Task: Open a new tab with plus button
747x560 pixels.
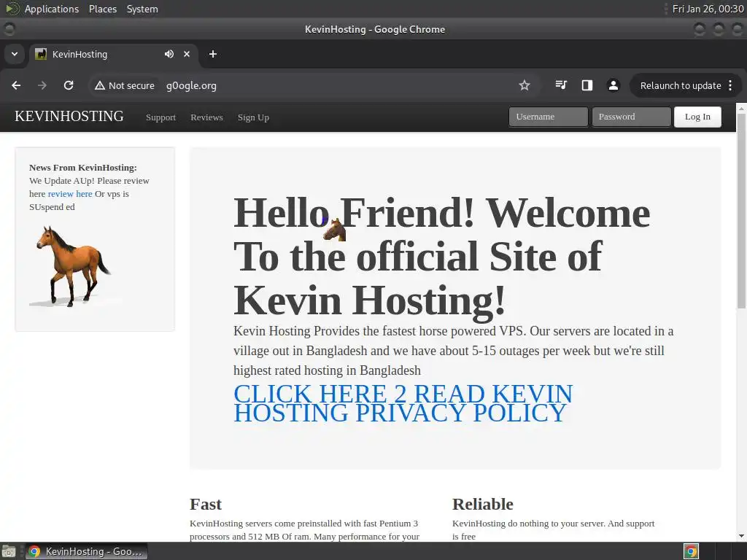Action: tap(213, 54)
